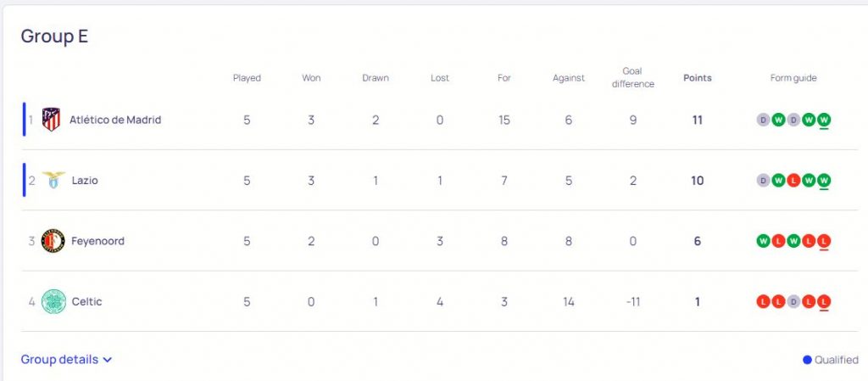Click Feyenoord's first green win badge

(763, 241)
